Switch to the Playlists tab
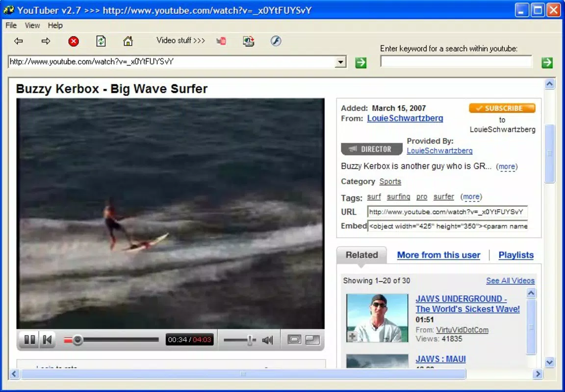 click(516, 255)
